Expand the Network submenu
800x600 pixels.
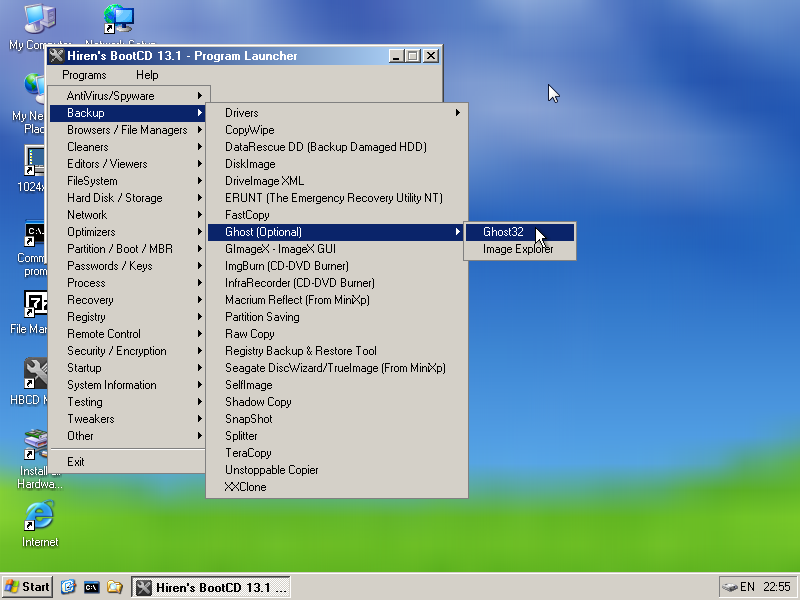click(x=128, y=215)
